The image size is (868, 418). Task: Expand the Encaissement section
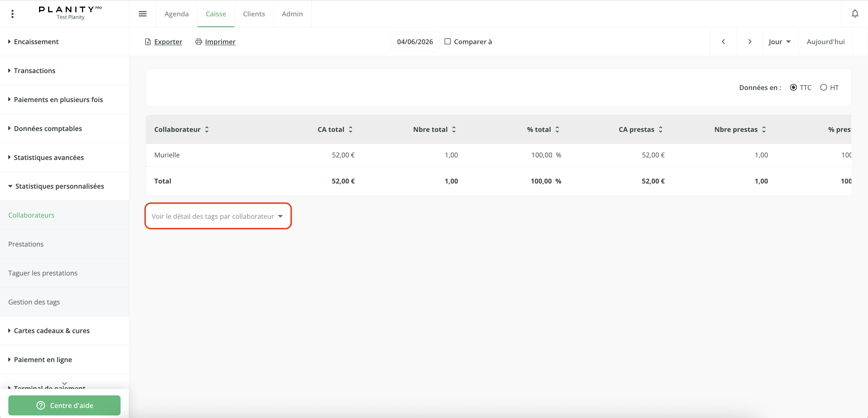click(64, 42)
